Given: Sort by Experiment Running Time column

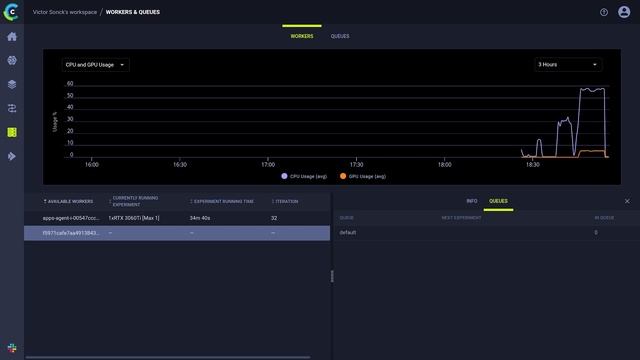Looking at the screenshot, I should (x=222, y=201).
